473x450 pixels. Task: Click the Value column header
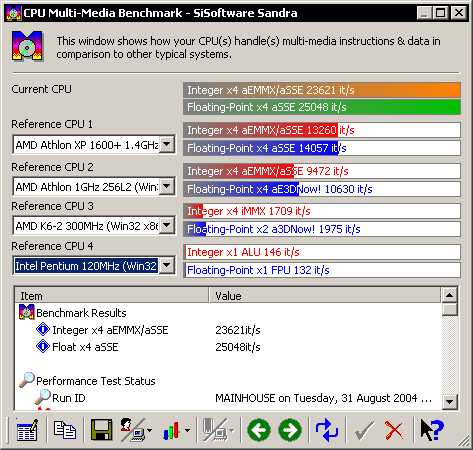pos(325,295)
